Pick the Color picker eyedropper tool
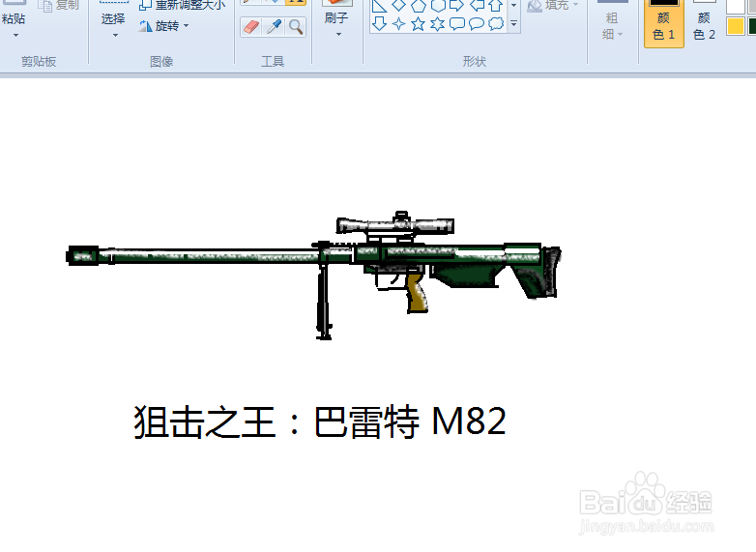This screenshot has height=552, width=756. coord(274,27)
